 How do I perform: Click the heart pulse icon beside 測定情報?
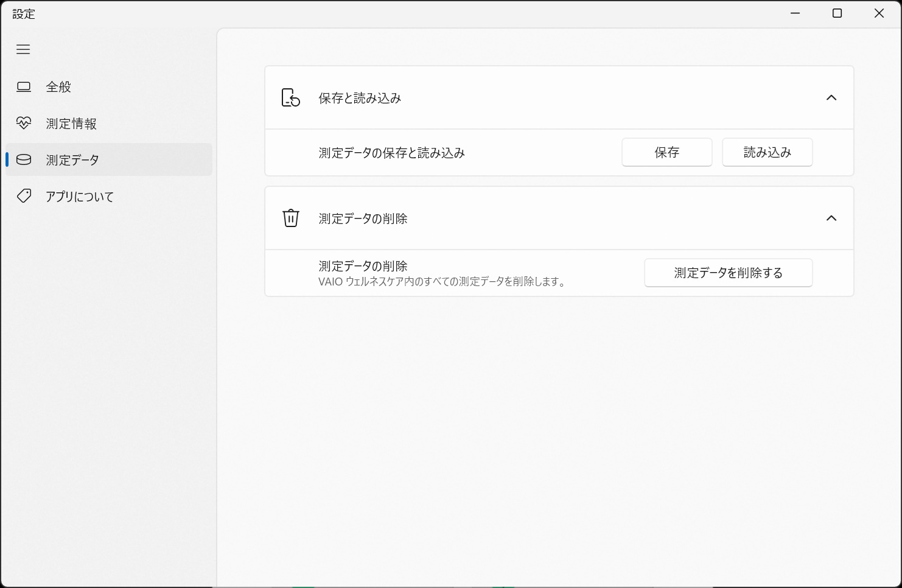24,124
